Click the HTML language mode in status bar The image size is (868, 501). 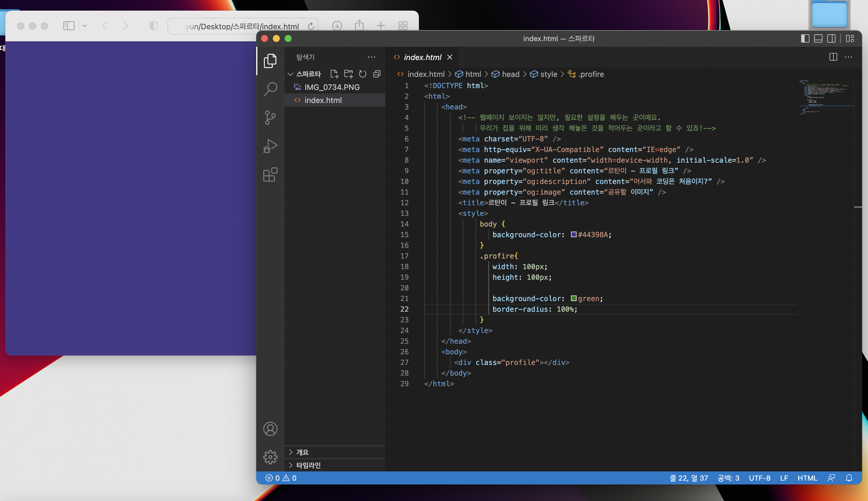[x=807, y=478]
